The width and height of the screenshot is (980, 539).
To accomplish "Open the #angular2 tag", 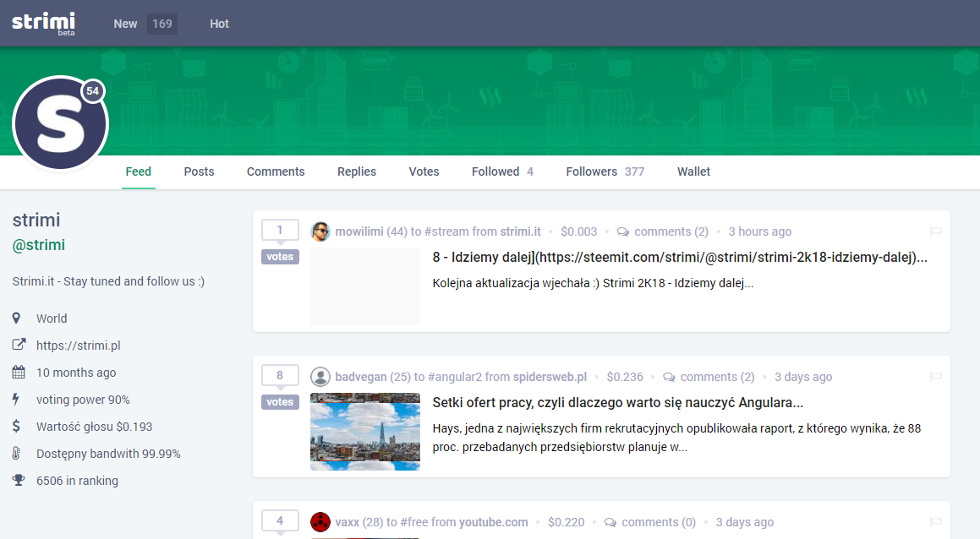I will coord(455,378).
